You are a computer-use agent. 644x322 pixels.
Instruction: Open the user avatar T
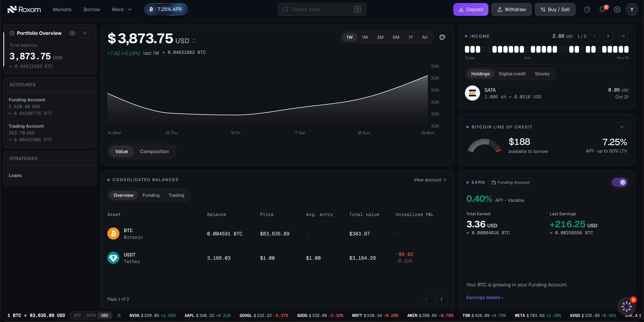632,9
